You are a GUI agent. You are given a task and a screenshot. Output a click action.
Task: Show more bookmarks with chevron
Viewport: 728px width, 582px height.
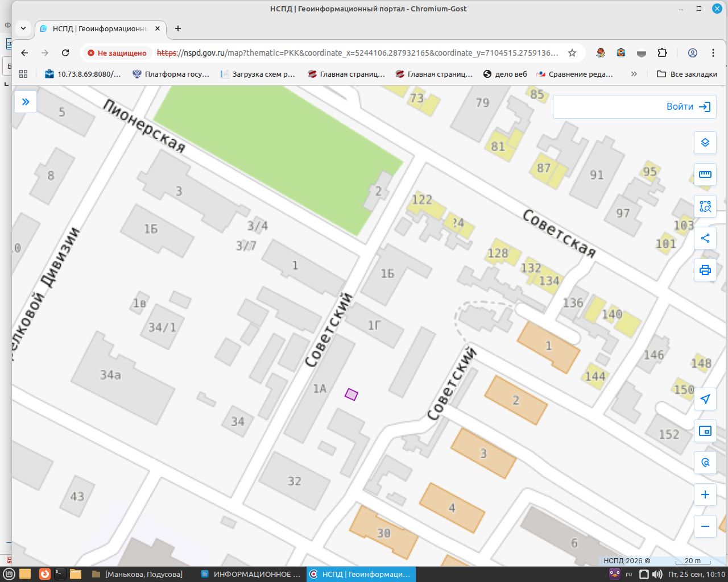coord(634,74)
